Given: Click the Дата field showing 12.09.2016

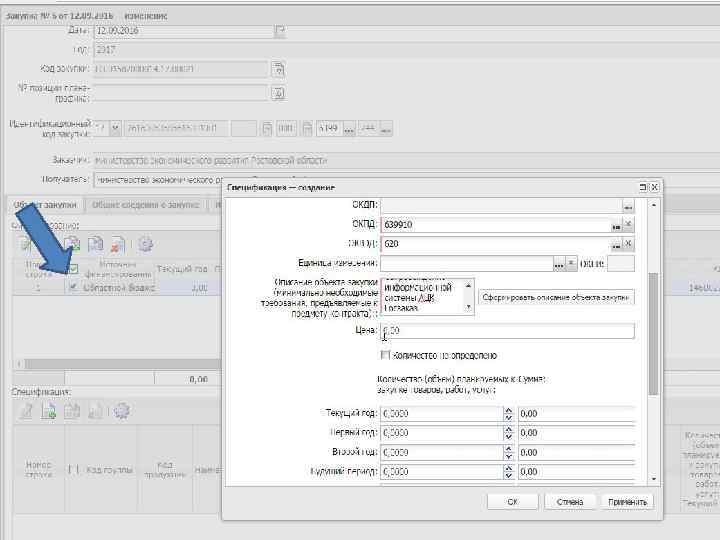Looking at the screenshot, I should (x=184, y=31).
